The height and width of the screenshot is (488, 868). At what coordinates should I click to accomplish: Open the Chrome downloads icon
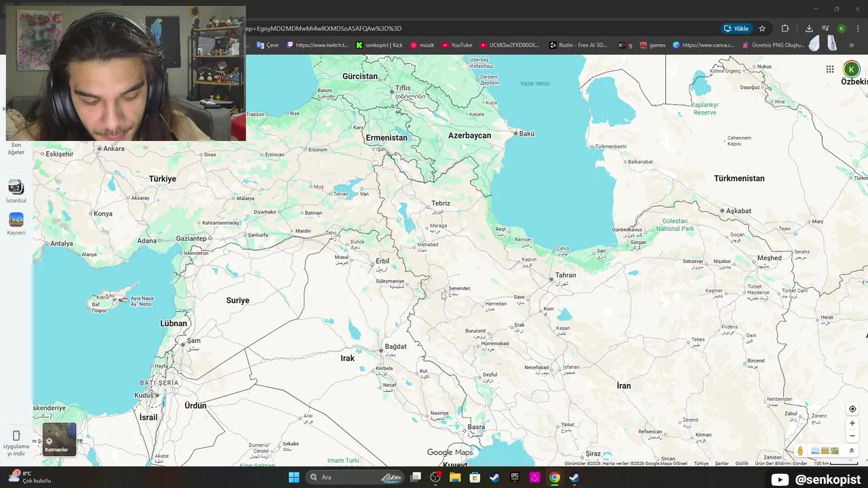[809, 28]
